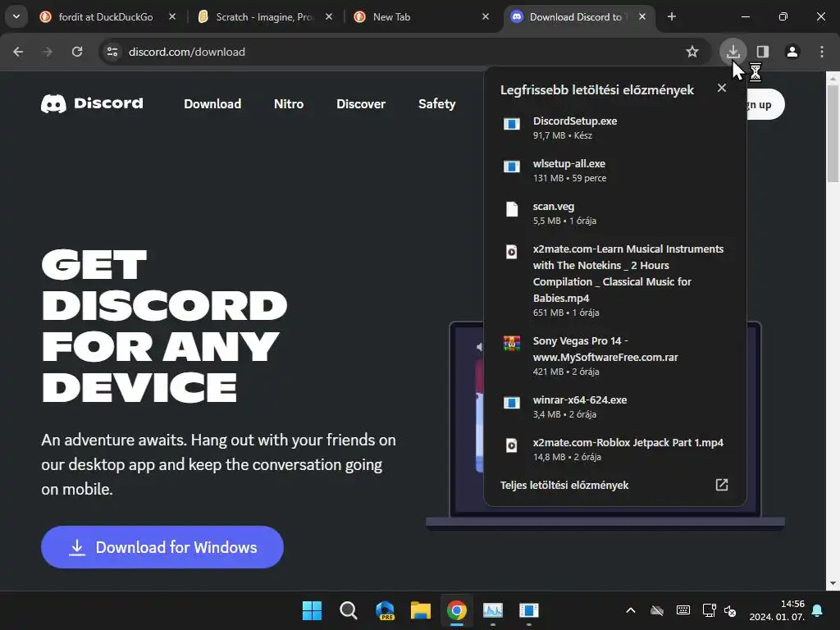Click the Discord logo
The image size is (840, 630).
[x=92, y=103]
